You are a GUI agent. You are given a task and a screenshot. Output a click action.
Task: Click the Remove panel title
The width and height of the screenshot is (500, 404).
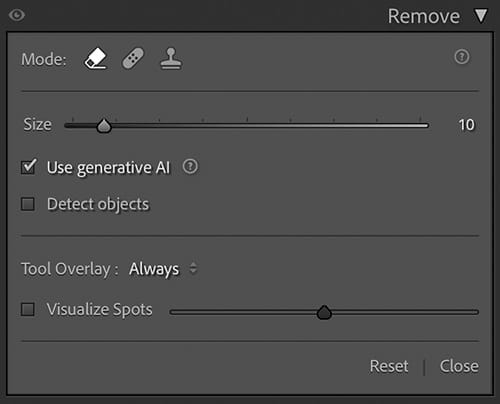pyautogui.click(x=424, y=16)
